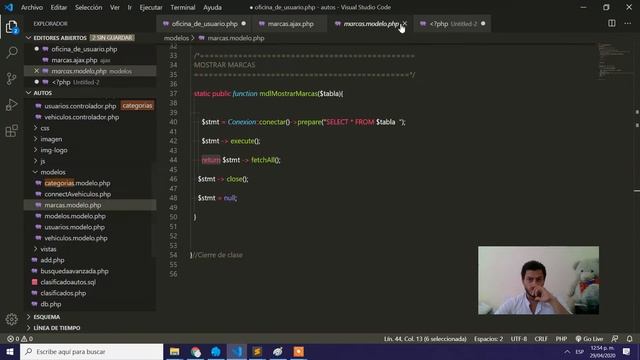This screenshot has height=360, width=640.
Task: Open Windows Start menu
Action: pos(10,351)
